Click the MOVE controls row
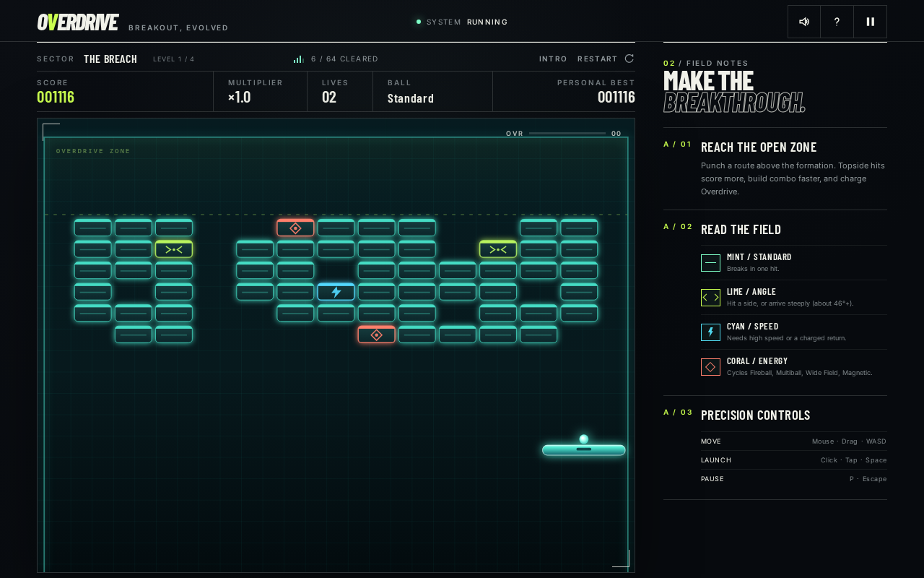The width and height of the screenshot is (924, 578). pyautogui.click(x=794, y=441)
